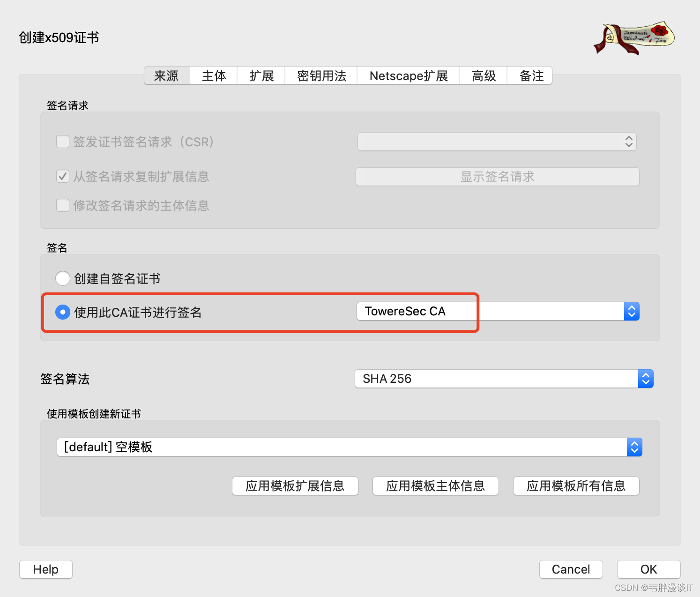700x597 pixels.
Task: Open the 高级 tab
Action: pos(484,76)
